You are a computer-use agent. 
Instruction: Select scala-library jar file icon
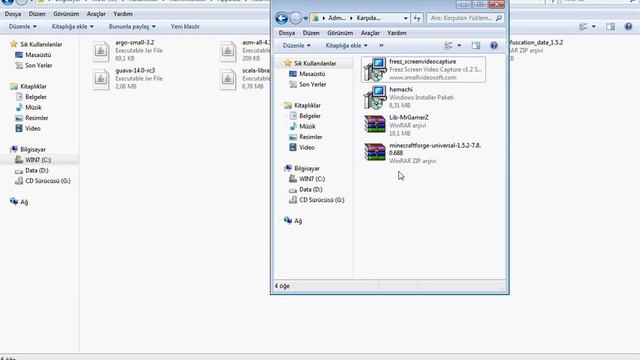tap(228, 79)
